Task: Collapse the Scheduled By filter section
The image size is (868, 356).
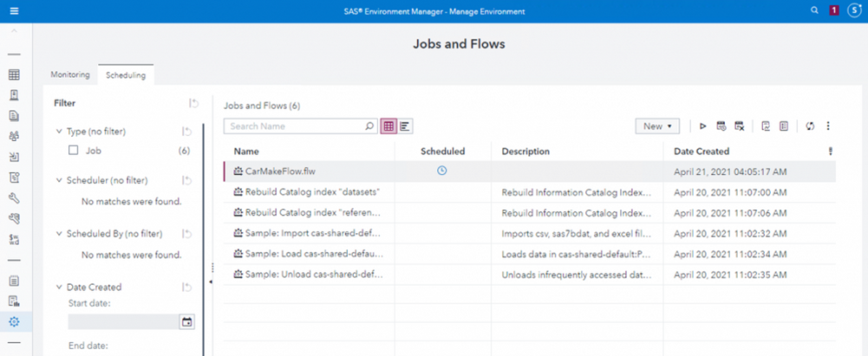Action: [x=59, y=234]
